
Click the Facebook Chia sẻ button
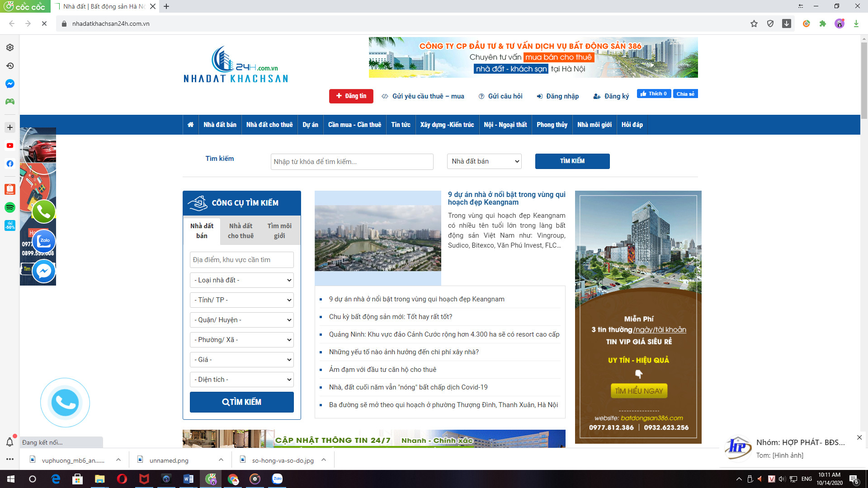coord(685,94)
